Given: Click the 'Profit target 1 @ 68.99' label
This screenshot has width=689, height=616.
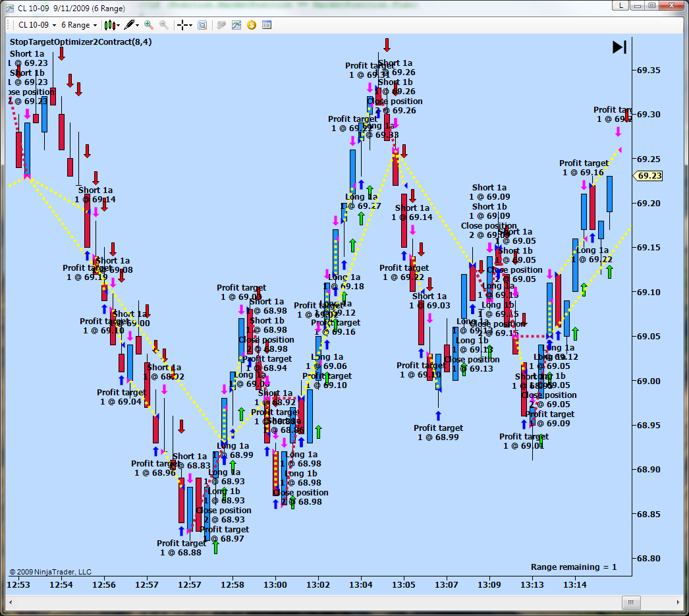Looking at the screenshot, I should pos(438,432).
